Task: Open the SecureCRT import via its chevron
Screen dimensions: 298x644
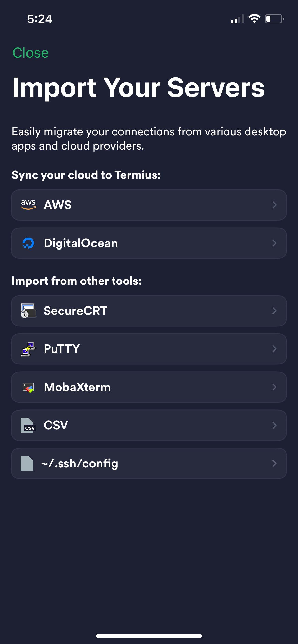Action: [x=275, y=311]
